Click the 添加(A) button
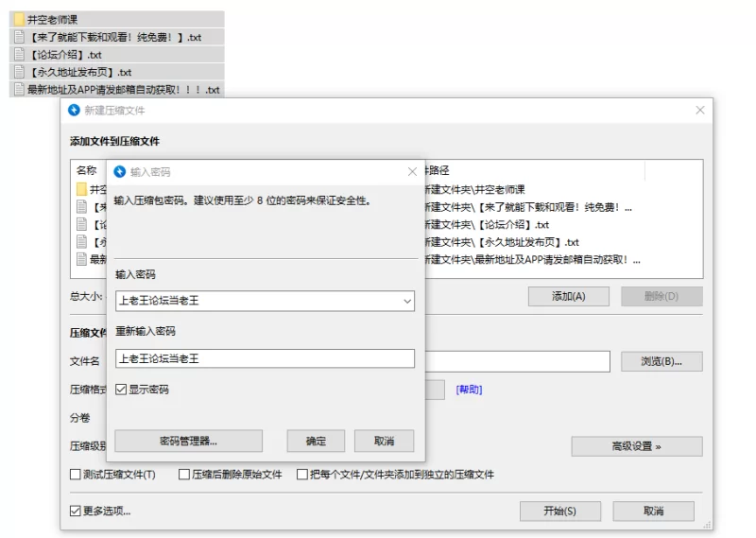The width and height of the screenshot is (756, 538). pos(569,296)
